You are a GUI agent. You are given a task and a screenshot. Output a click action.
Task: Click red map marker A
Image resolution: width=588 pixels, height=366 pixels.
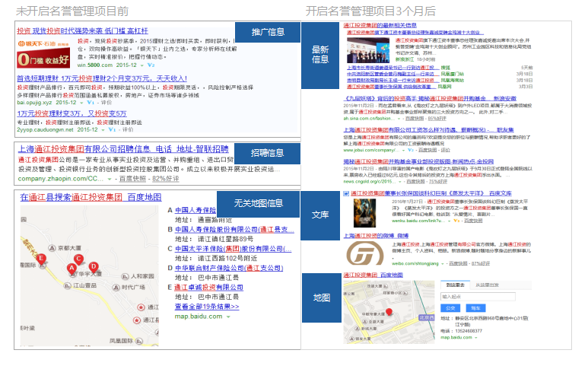(72, 269)
